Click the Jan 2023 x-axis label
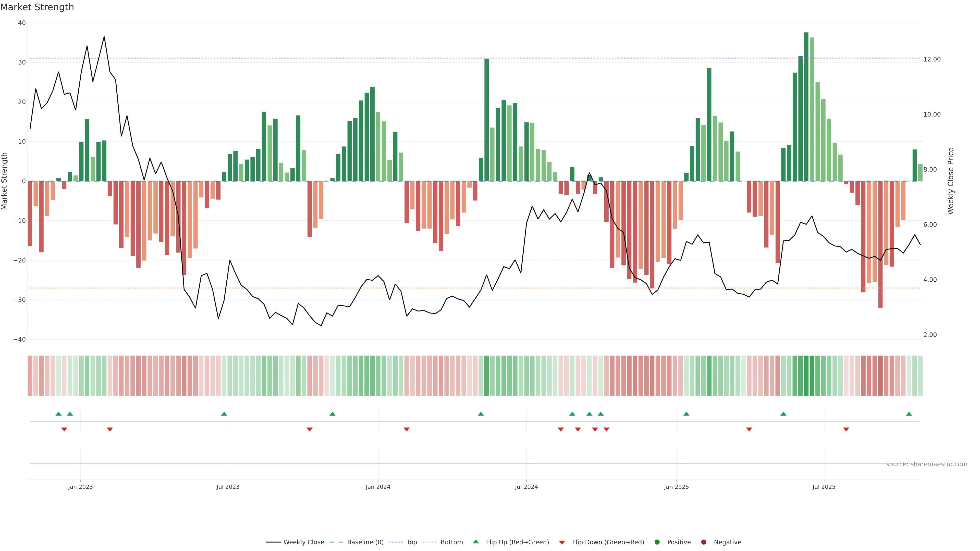Viewport: 980px width, 551px height. (80, 487)
